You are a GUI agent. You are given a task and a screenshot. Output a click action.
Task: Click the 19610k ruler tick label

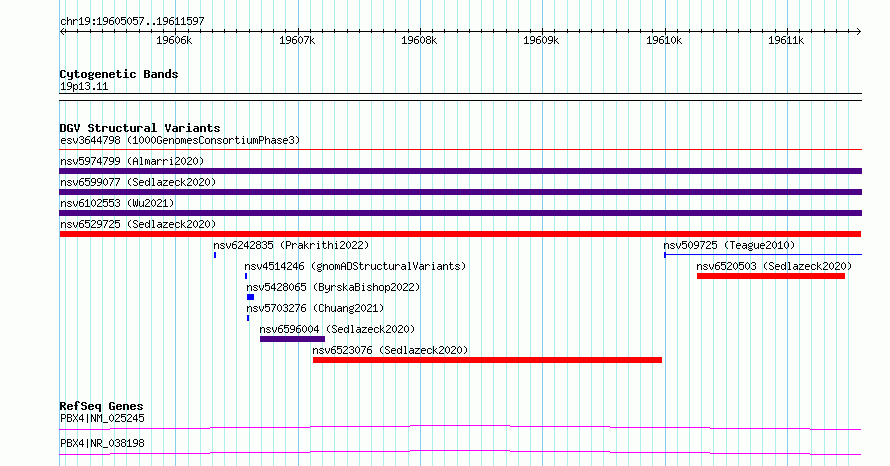tap(664, 40)
